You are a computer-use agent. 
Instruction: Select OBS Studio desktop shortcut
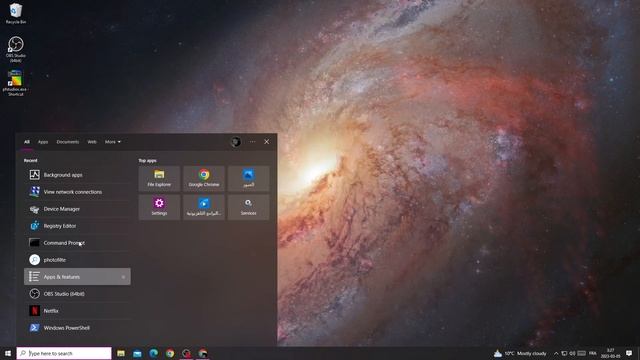16,49
